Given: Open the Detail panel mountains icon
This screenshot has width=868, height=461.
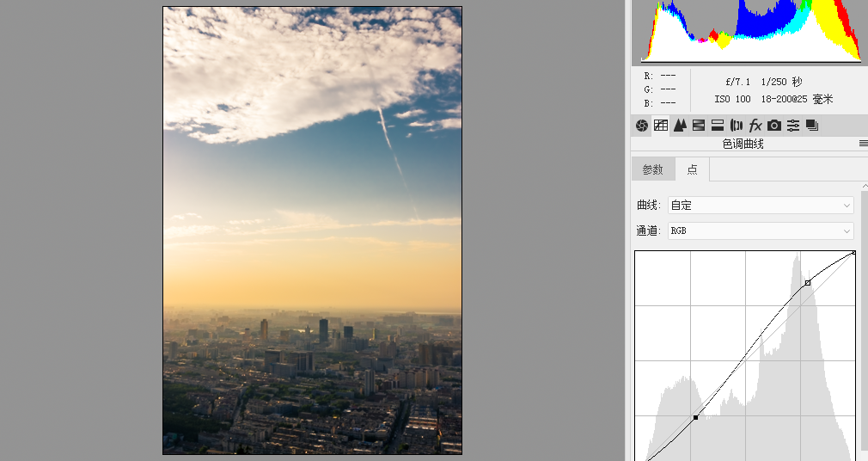Looking at the screenshot, I should [x=680, y=126].
